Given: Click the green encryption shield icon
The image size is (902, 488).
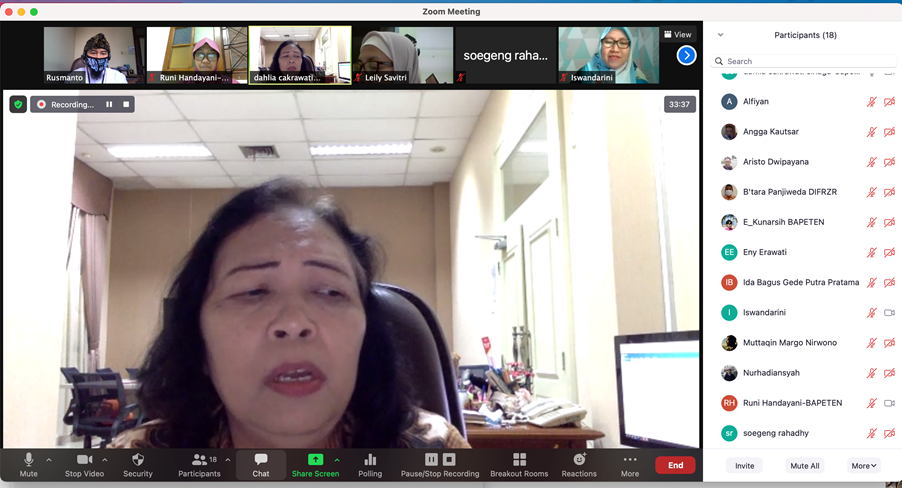Looking at the screenshot, I should [18, 104].
